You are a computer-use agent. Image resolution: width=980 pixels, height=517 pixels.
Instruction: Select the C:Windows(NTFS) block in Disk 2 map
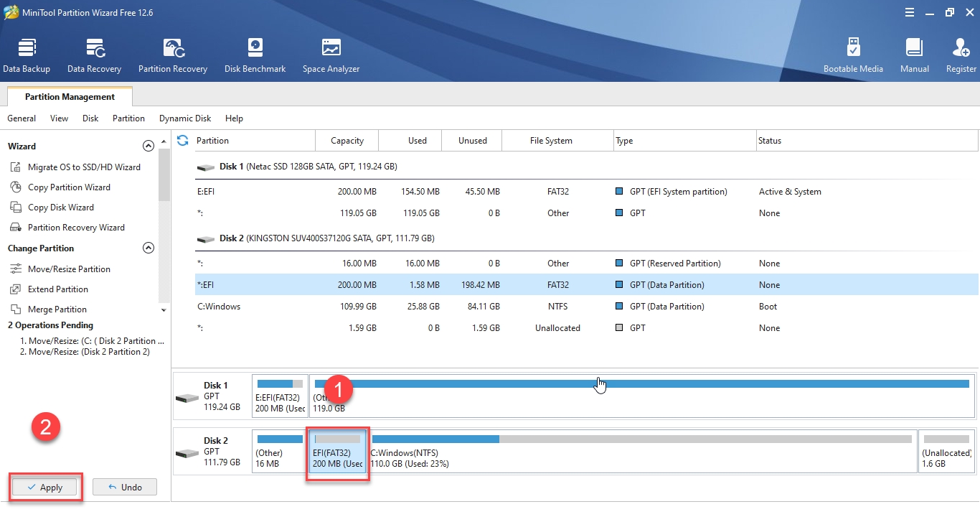point(642,451)
